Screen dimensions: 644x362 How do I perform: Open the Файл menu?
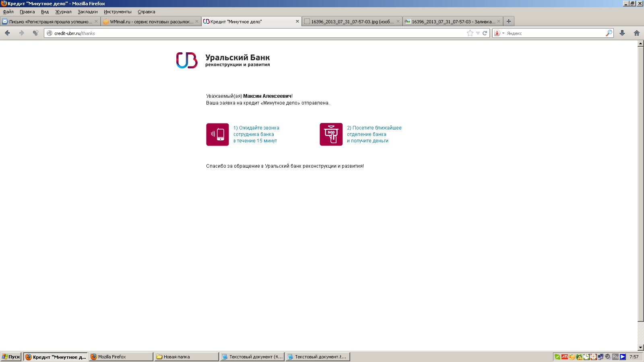[x=8, y=12]
